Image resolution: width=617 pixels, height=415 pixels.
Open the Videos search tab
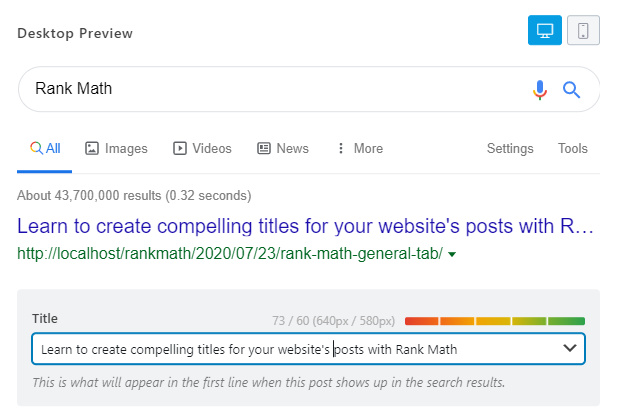pos(202,148)
